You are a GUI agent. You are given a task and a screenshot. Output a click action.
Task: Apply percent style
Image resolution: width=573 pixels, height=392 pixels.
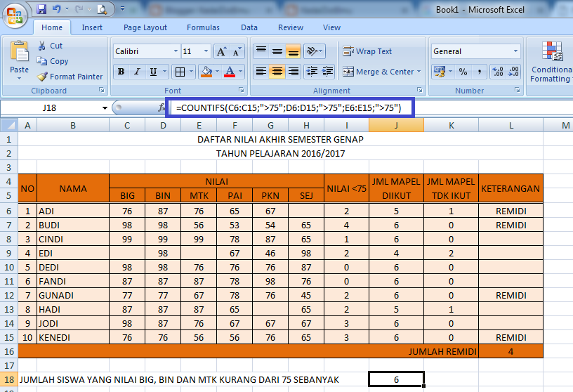click(x=463, y=72)
